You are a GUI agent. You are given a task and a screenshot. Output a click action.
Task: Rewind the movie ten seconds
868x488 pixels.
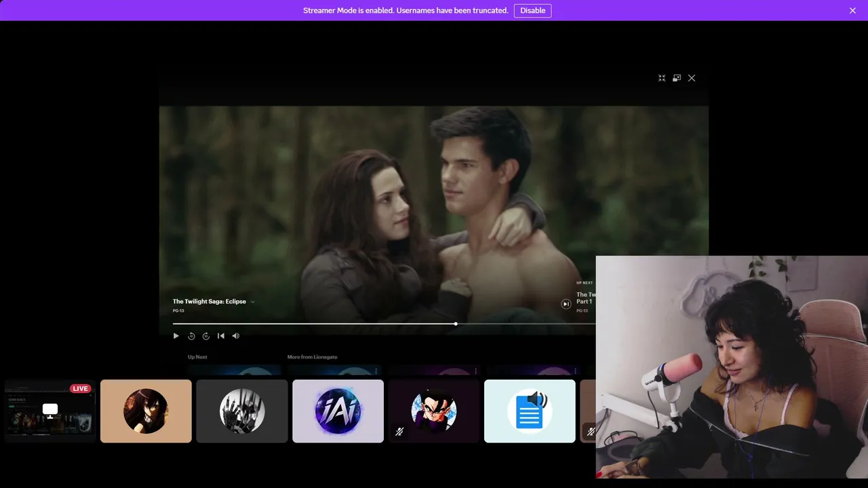[191, 335]
